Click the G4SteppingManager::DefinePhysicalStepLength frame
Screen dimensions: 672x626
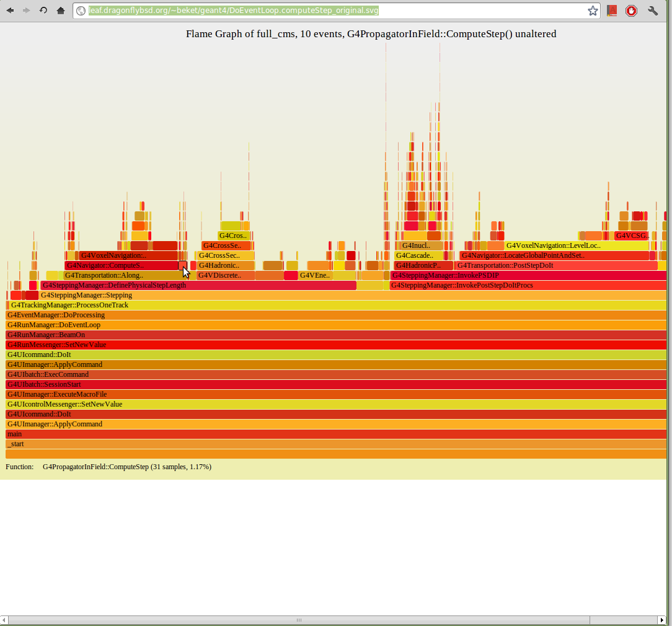point(198,286)
